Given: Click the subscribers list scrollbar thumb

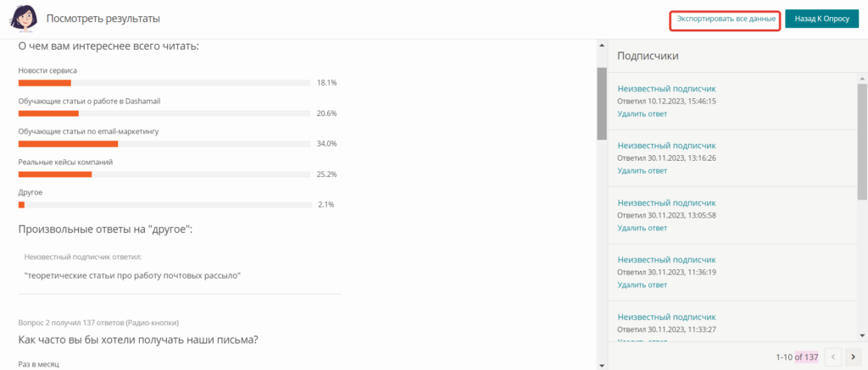Looking at the screenshot, I should click(862, 141).
